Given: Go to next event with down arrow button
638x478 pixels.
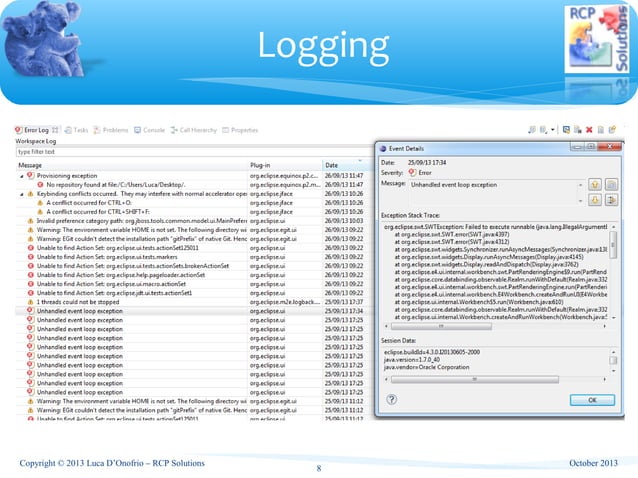Looking at the screenshot, I should (x=595, y=200).
